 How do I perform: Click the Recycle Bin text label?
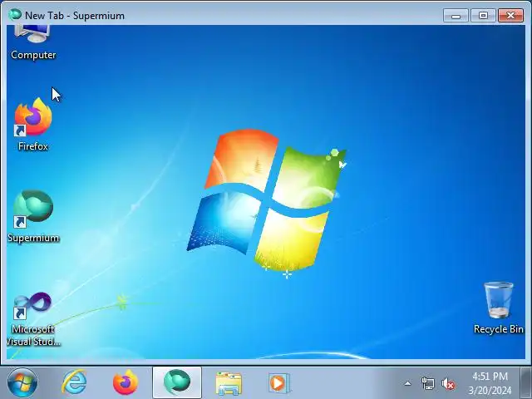pos(499,329)
